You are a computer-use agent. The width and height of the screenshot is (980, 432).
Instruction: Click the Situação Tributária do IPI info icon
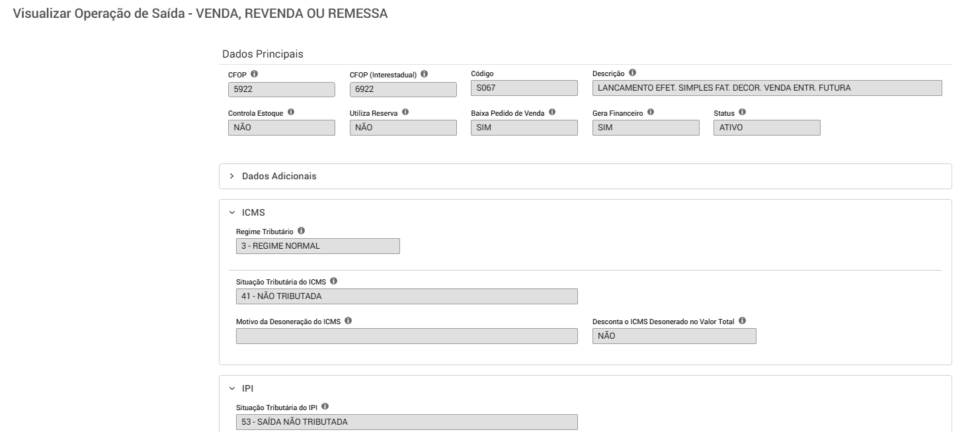tap(325, 406)
